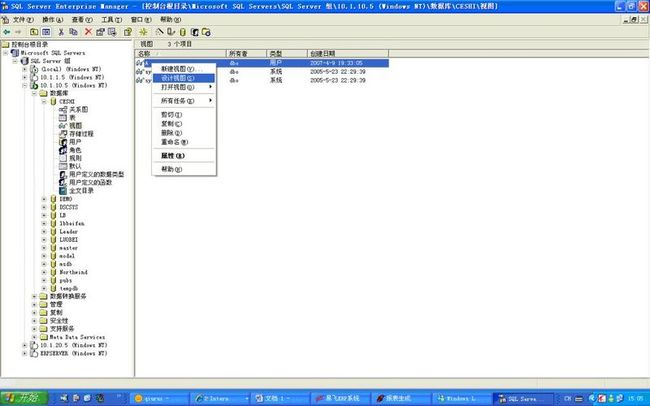Viewport: 650px width, 406px height.
Task: Expand the pubs database node
Action: point(44,280)
